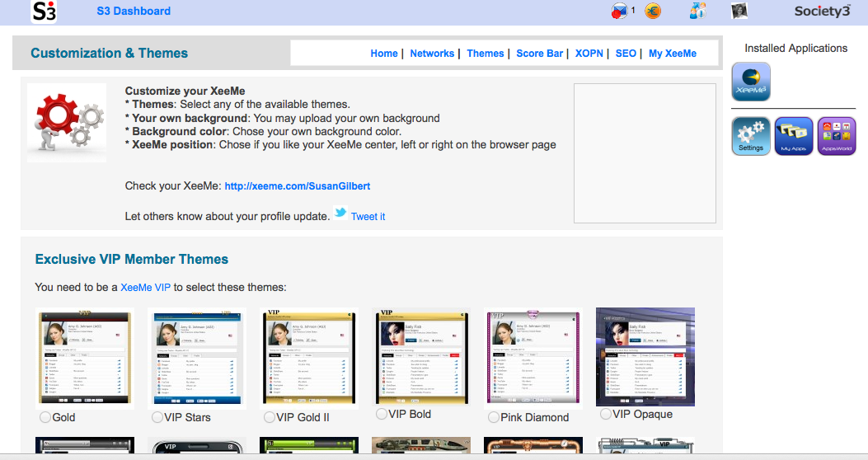This screenshot has width=868, height=460.
Task: Click the Pink Diamond preview thumbnail
Action: coord(533,358)
